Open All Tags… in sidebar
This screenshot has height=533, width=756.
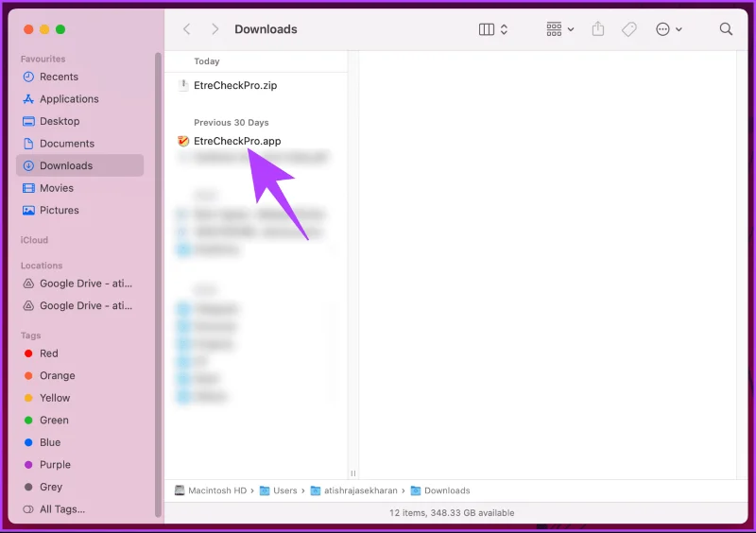tap(80, 509)
